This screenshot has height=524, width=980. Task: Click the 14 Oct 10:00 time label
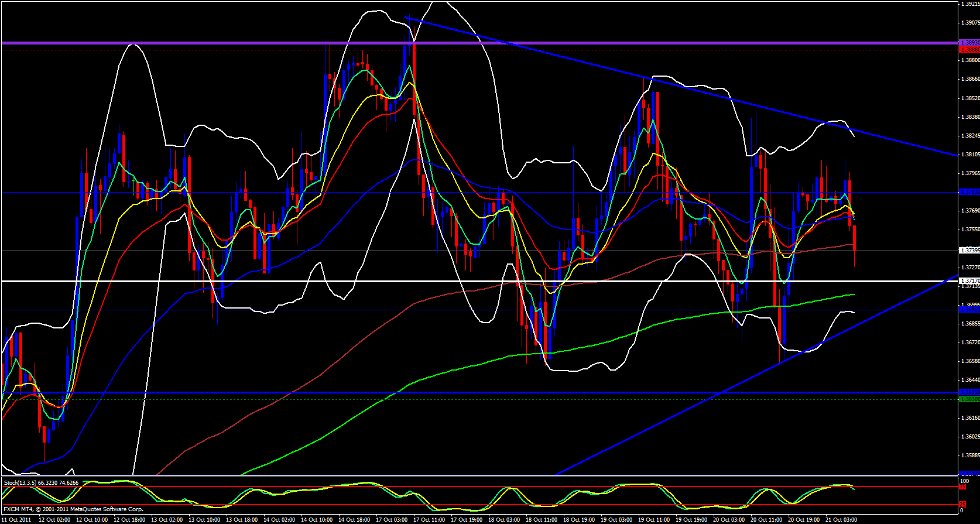point(317,520)
